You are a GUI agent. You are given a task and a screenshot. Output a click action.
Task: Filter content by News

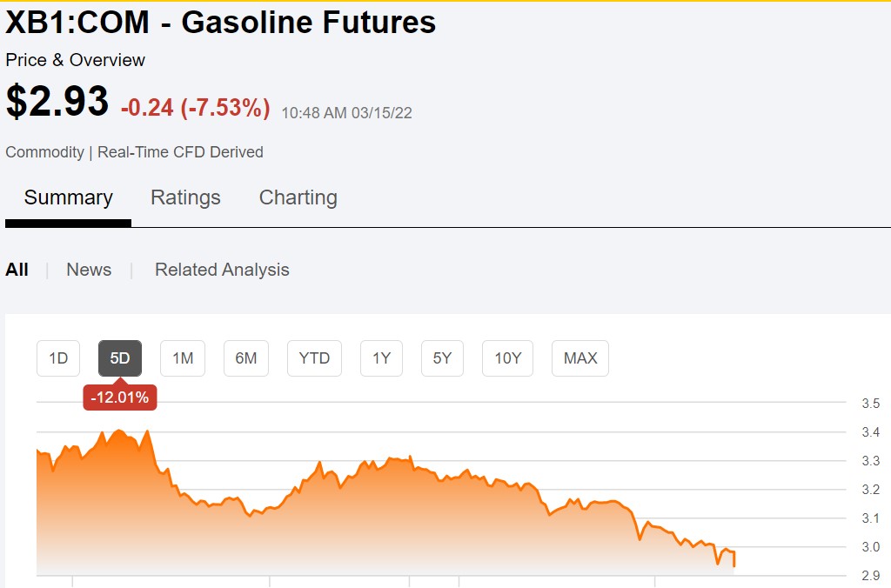point(89,270)
